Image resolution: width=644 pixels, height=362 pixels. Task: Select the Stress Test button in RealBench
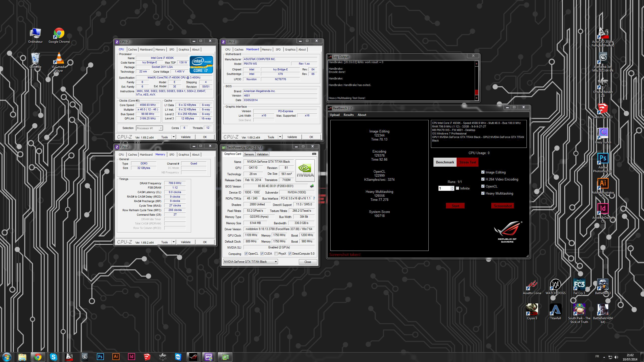click(468, 162)
